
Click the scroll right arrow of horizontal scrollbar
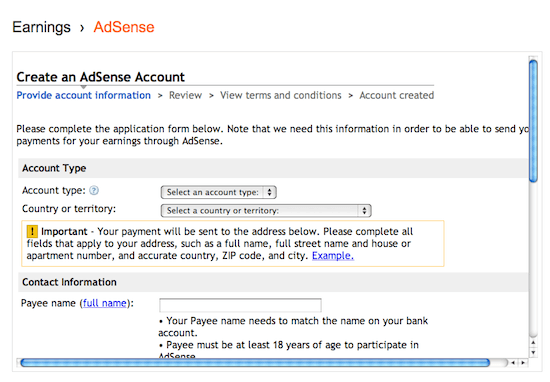point(523,363)
